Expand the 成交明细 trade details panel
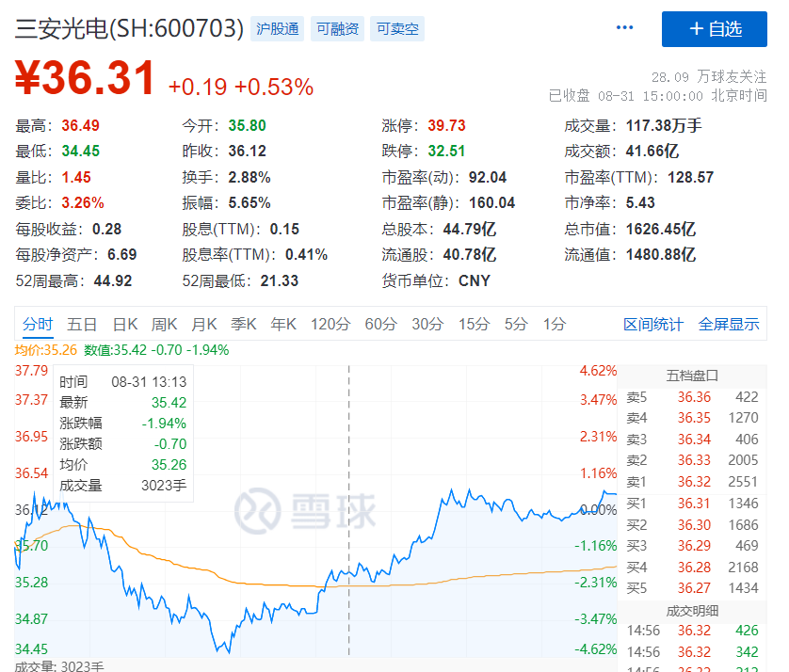 690,611
